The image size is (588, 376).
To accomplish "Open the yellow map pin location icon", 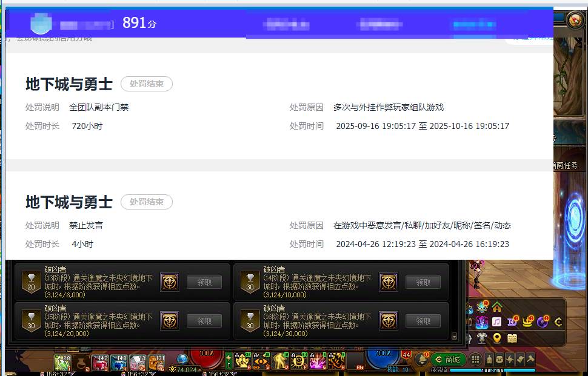I will click(496, 338).
